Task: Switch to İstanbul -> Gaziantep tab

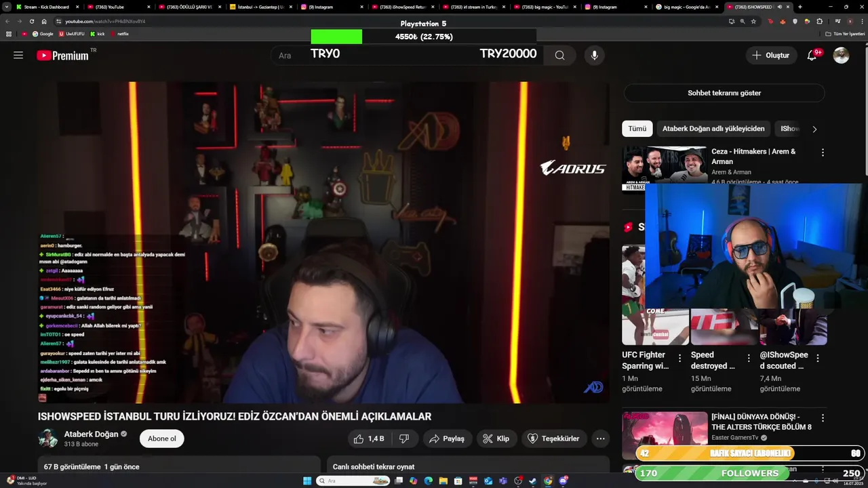Action: [260, 7]
